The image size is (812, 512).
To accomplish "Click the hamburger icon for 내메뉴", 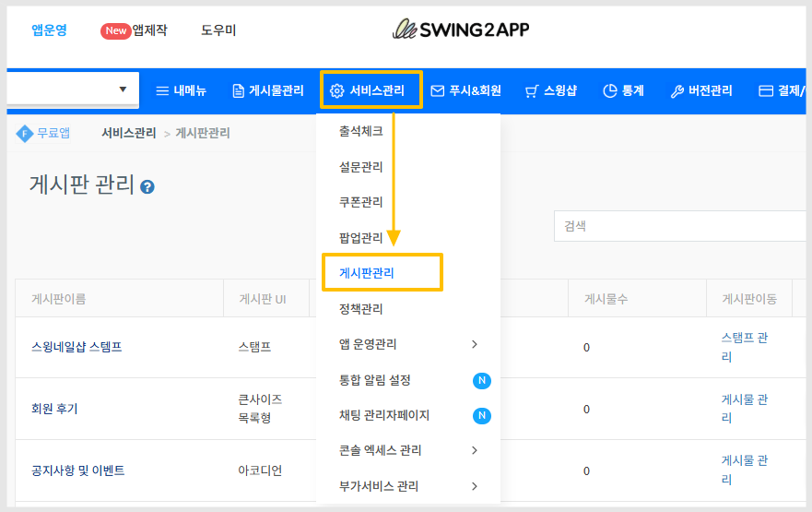I will click(162, 91).
